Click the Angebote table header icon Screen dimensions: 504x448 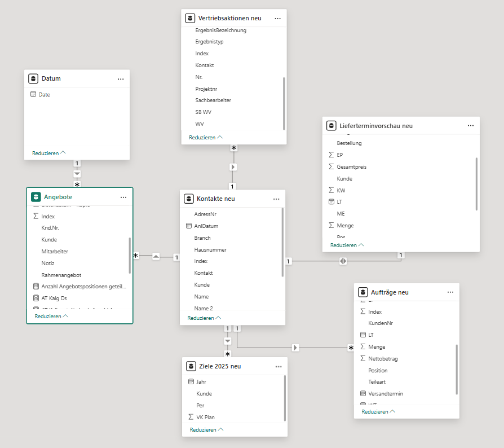(x=36, y=197)
